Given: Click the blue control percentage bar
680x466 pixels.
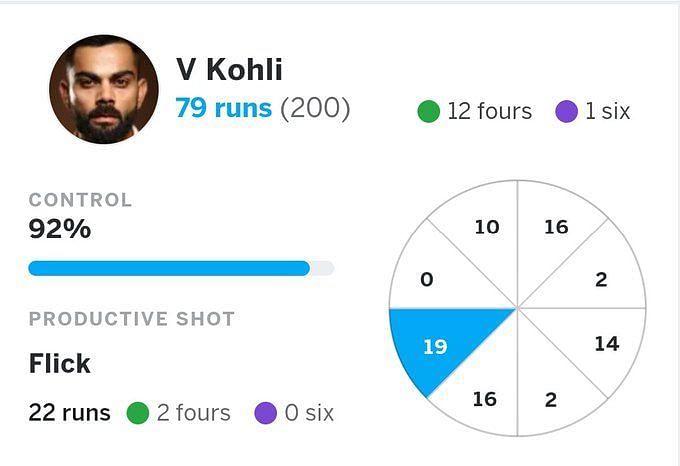Looking at the screenshot, I should 169,268.
